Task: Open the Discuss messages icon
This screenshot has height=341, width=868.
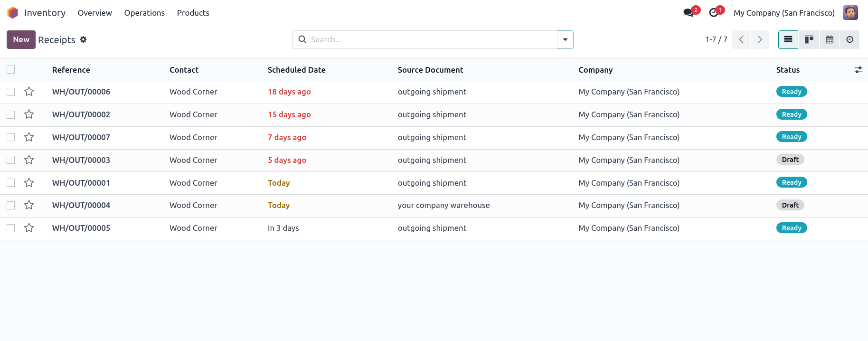Action: click(x=689, y=13)
